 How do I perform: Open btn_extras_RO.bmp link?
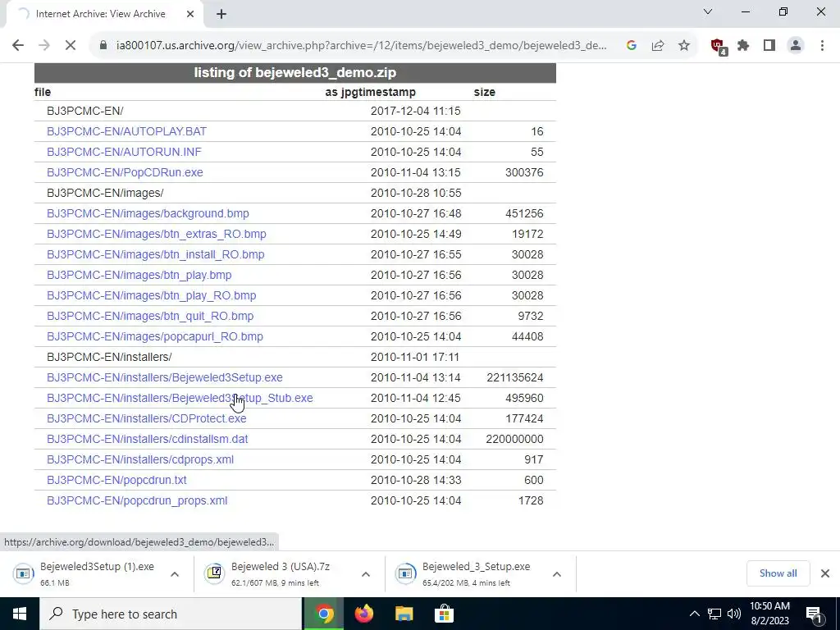[x=157, y=234]
